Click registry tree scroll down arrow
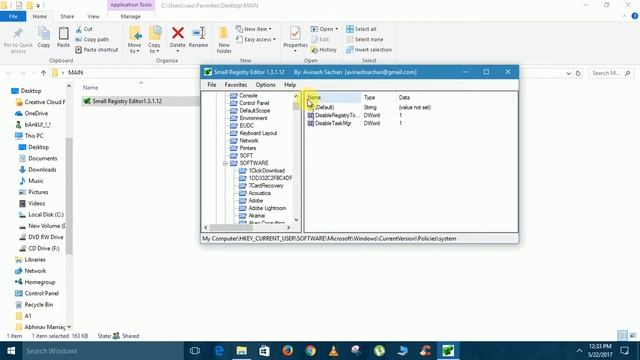 296,220
